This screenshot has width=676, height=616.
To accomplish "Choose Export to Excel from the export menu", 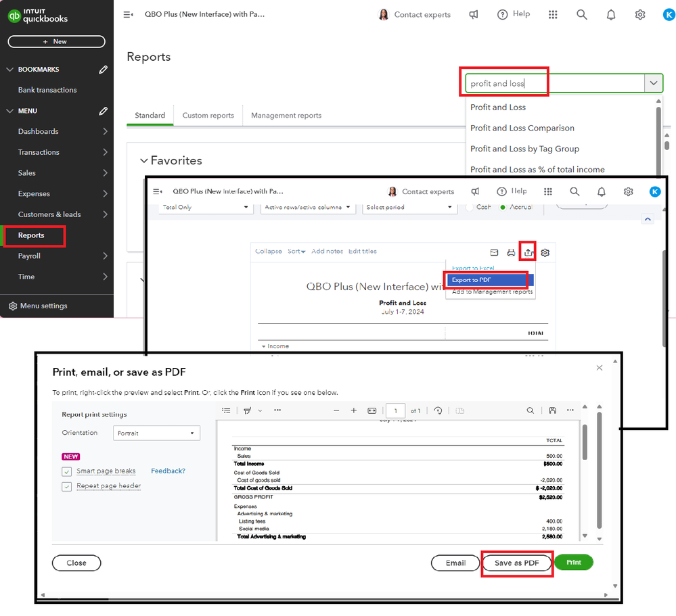I will (473, 268).
